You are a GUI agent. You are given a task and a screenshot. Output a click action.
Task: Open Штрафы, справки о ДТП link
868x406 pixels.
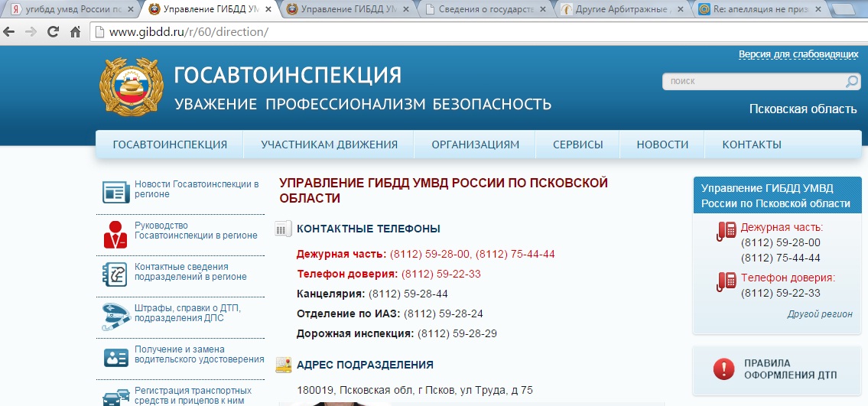(187, 313)
